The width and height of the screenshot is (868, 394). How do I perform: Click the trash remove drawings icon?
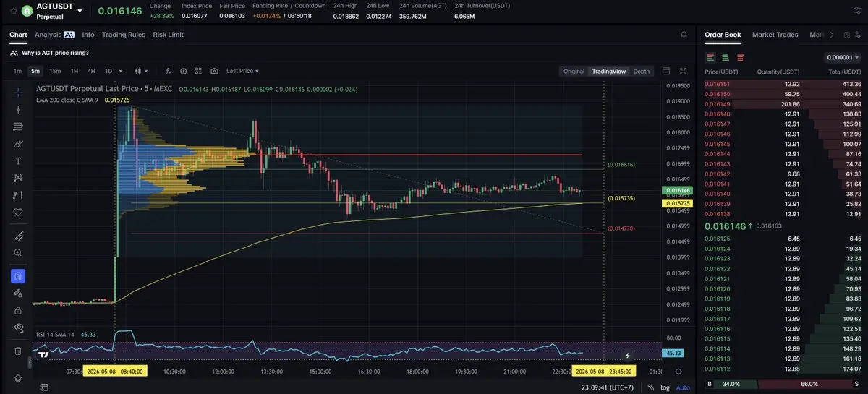(x=18, y=351)
